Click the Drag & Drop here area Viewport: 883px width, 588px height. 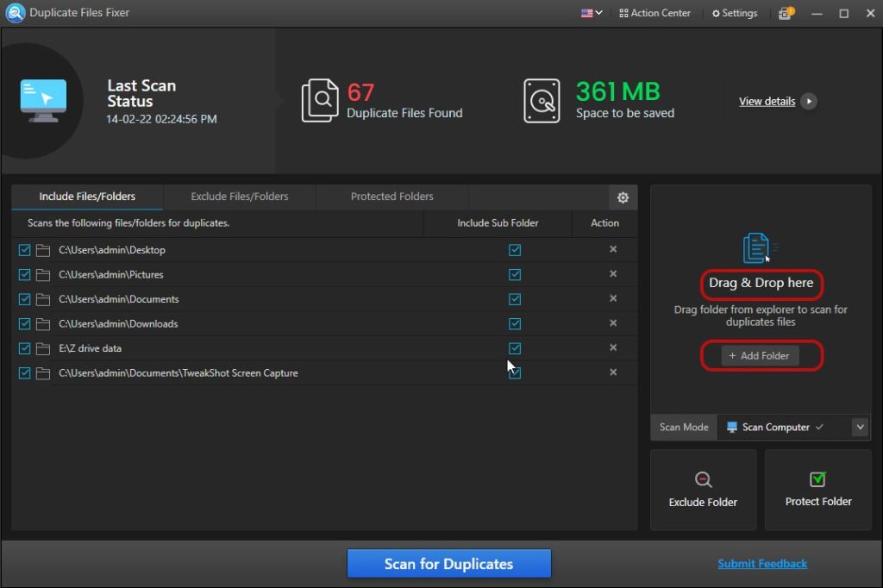point(761,283)
